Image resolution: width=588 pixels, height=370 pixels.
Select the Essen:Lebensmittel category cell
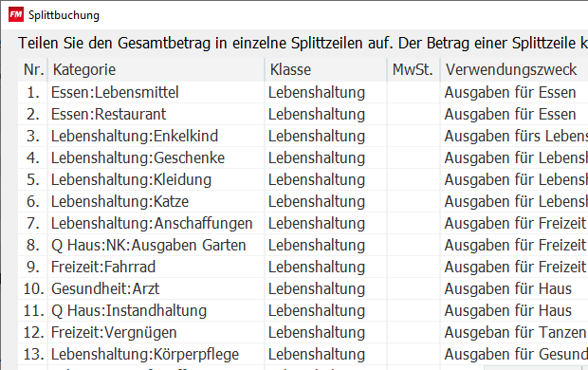[x=156, y=93]
